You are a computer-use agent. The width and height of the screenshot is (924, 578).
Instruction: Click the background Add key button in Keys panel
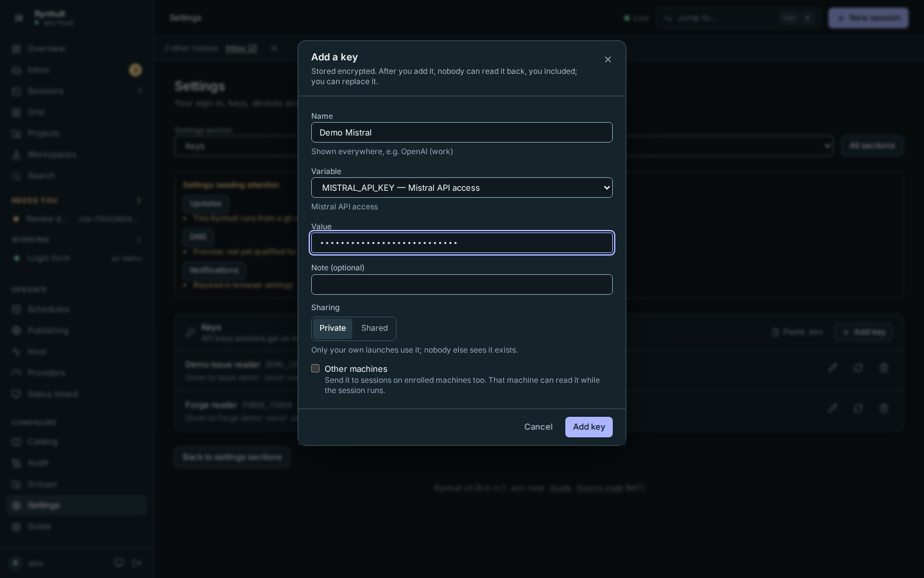[864, 332]
